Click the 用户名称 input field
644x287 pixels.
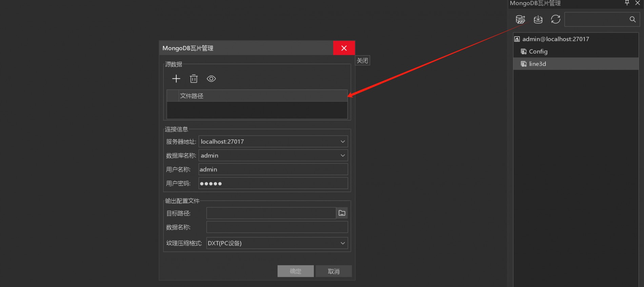[x=273, y=169]
